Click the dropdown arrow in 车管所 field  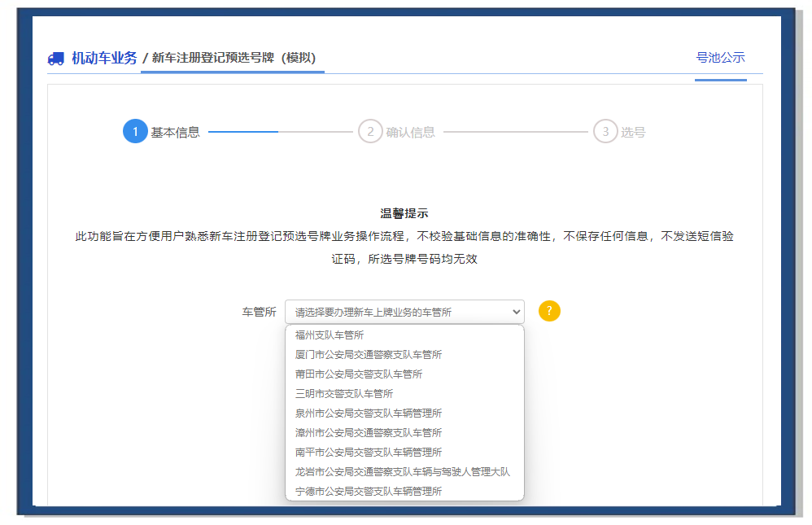click(515, 312)
